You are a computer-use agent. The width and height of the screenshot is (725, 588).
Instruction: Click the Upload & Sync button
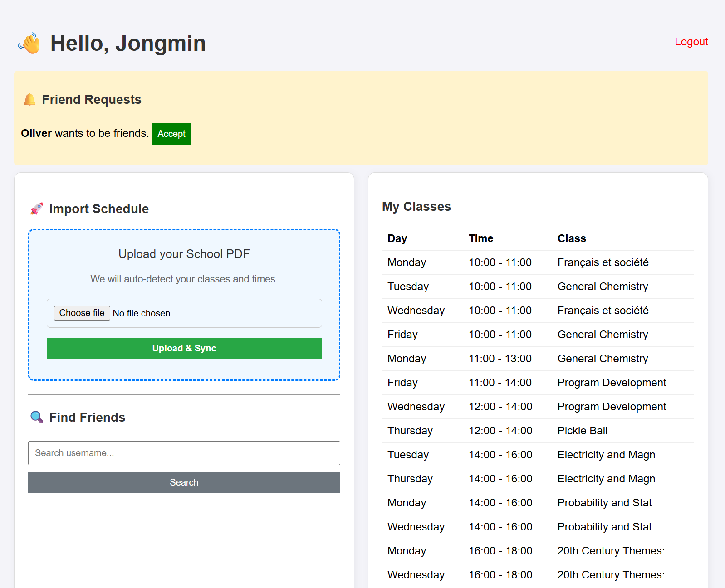click(x=184, y=348)
